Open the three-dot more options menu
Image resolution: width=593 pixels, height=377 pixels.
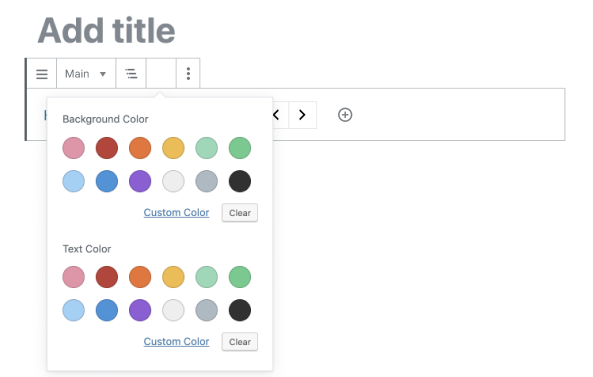point(188,74)
